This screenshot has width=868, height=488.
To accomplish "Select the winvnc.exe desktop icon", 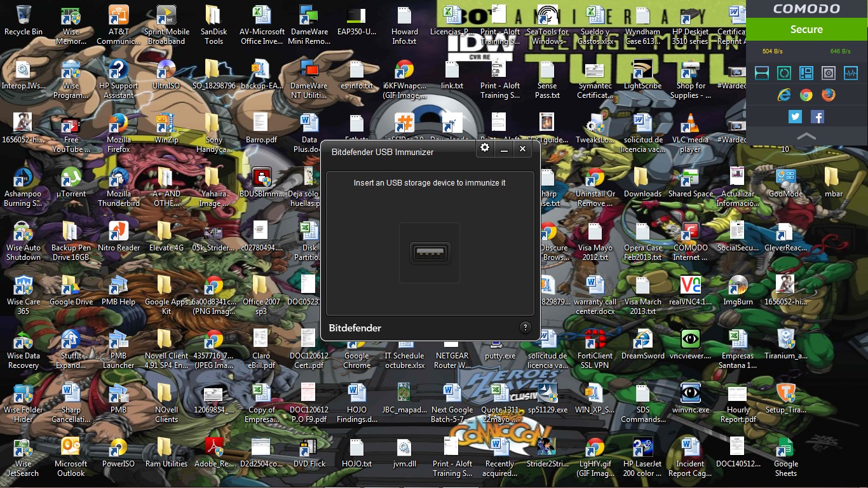I will [691, 398].
